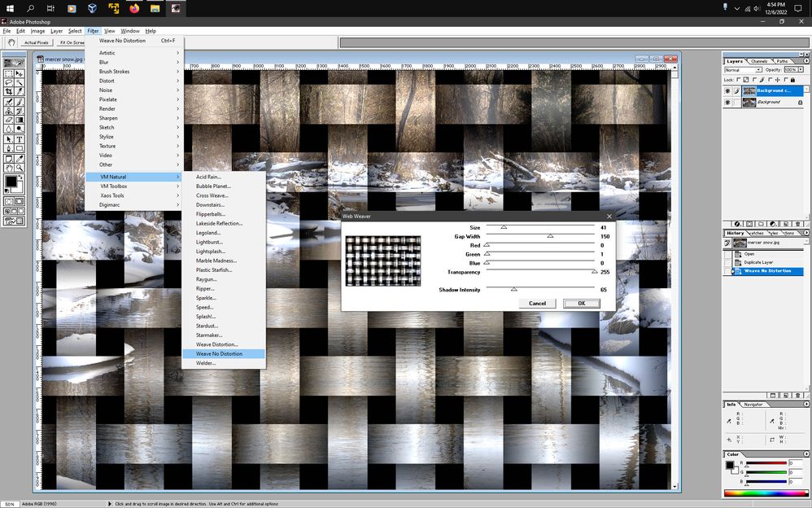Enable lock transparent pixels checkbox
The height and width of the screenshot is (508, 812).
coord(739,80)
